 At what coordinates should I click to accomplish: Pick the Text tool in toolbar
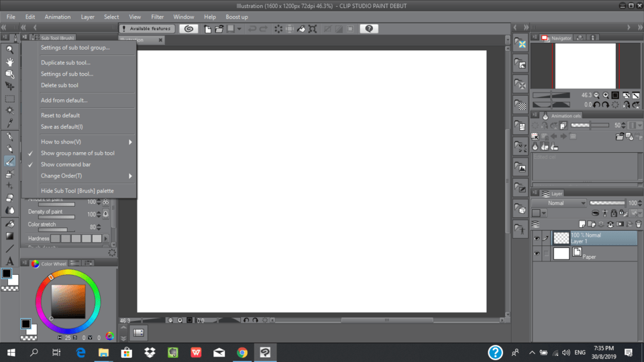coord(9,261)
